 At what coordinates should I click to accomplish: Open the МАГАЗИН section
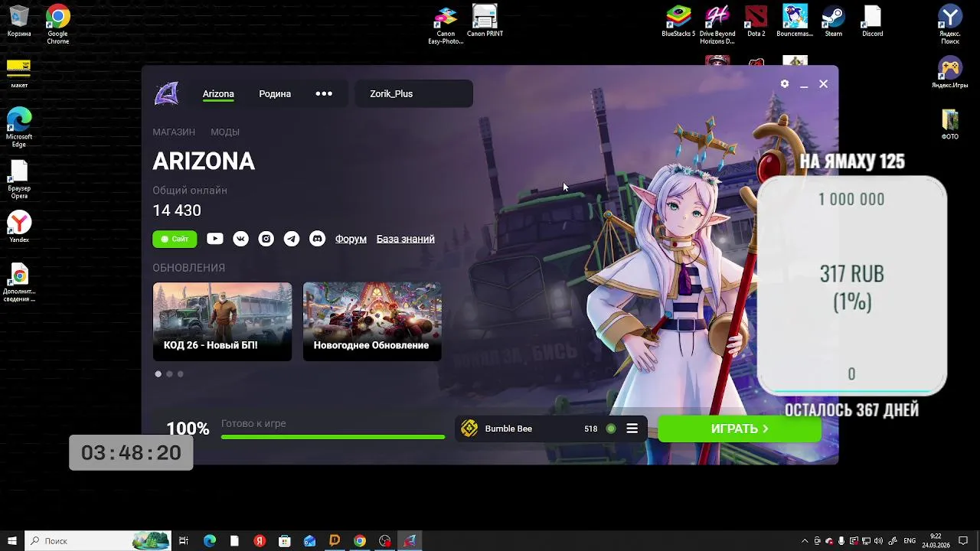pos(174,132)
